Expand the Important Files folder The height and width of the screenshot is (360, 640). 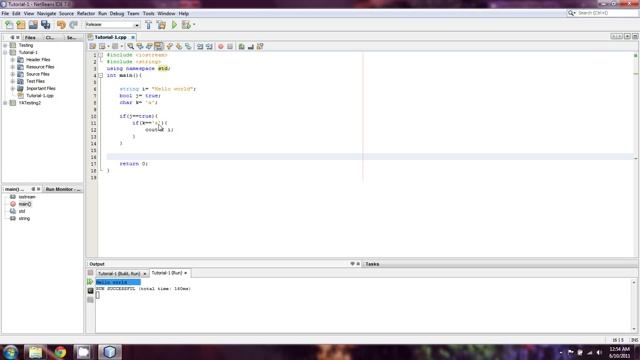point(13,89)
